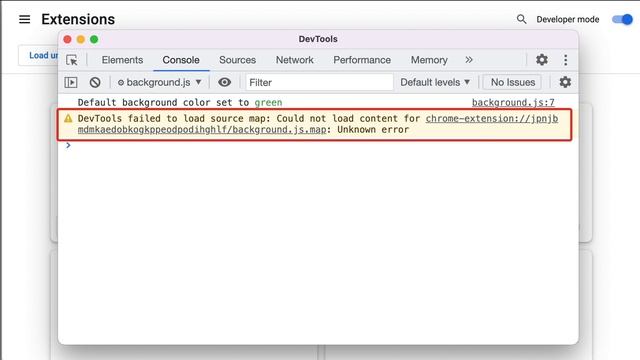Click the word green in log message
Screen dimensions: 640x360
click(x=268, y=102)
